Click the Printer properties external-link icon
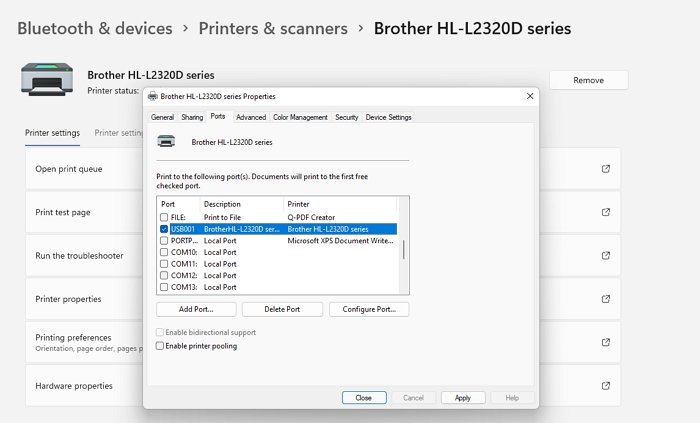This screenshot has height=423, width=700. pos(605,298)
